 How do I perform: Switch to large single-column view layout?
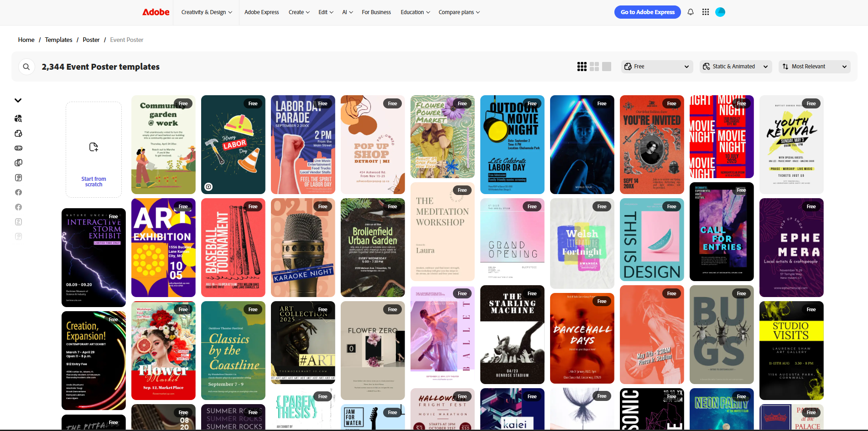tap(607, 67)
